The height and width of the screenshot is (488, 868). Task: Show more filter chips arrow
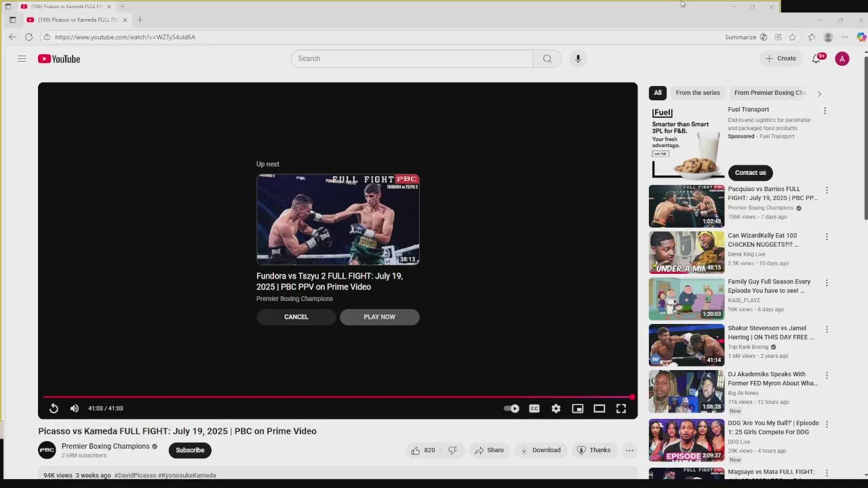coord(819,94)
